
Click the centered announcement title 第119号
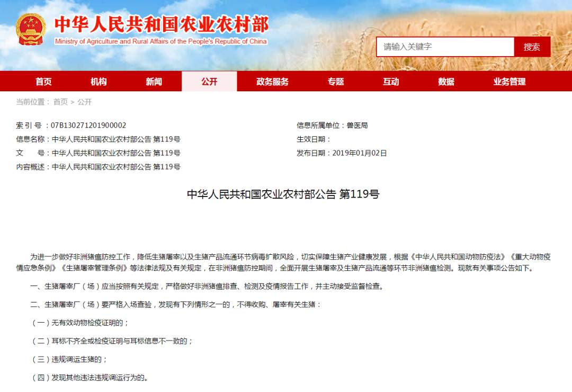pos(283,194)
